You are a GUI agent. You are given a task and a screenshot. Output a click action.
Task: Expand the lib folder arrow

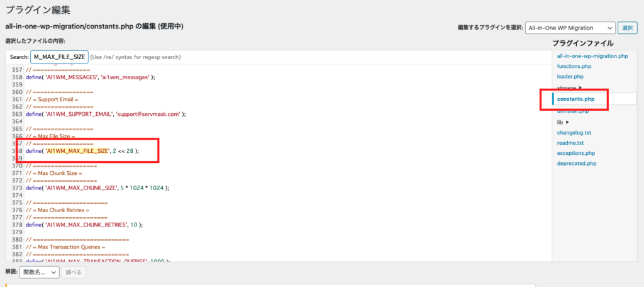[x=568, y=122]
